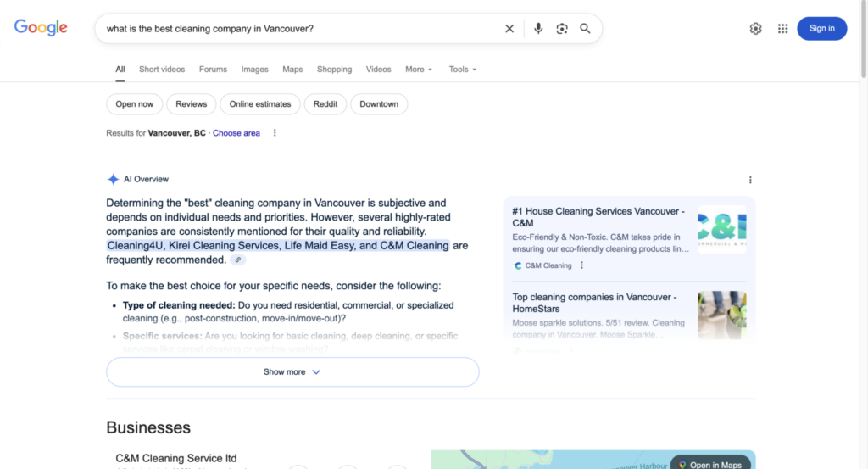Click 'Type of cleaning needed:' bullet text
Viewport: 868px width, 469px height.
[179, 305]
